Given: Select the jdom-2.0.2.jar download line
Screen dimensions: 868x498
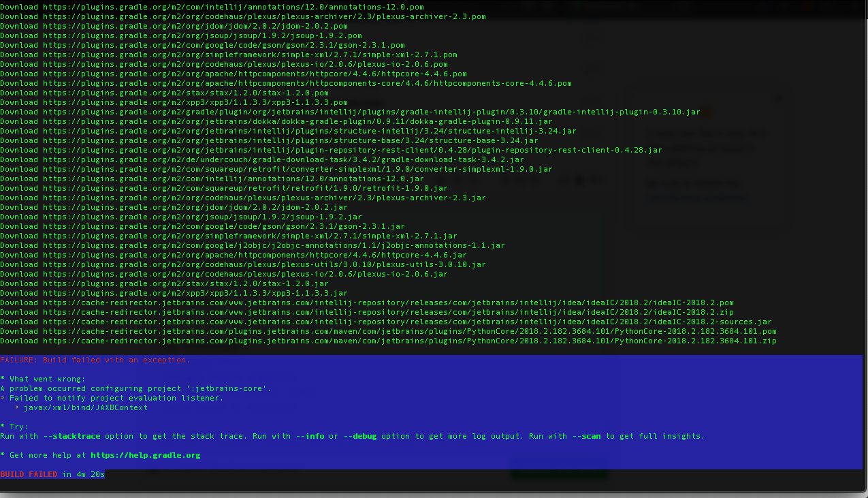Looking at the screenshot, I should tap(174, 207).
